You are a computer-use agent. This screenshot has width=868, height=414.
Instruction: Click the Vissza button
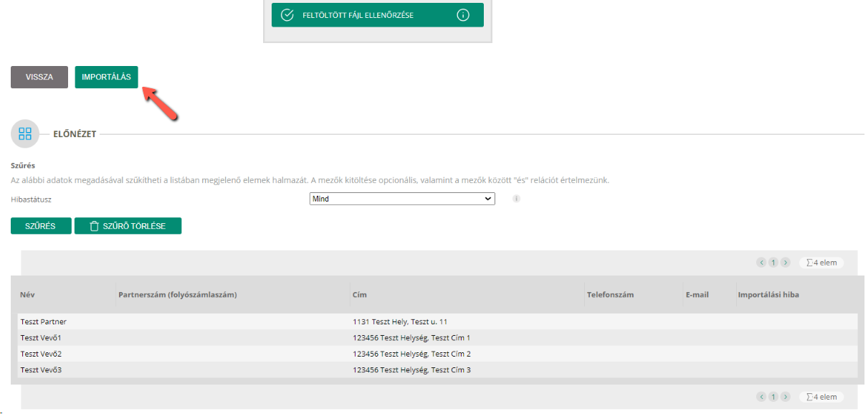[39, 77]
